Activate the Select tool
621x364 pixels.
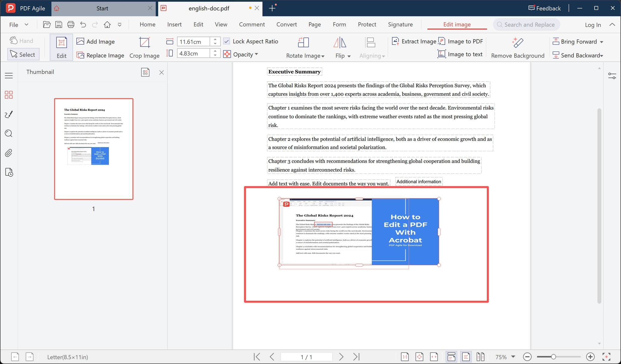click(23, 54)
